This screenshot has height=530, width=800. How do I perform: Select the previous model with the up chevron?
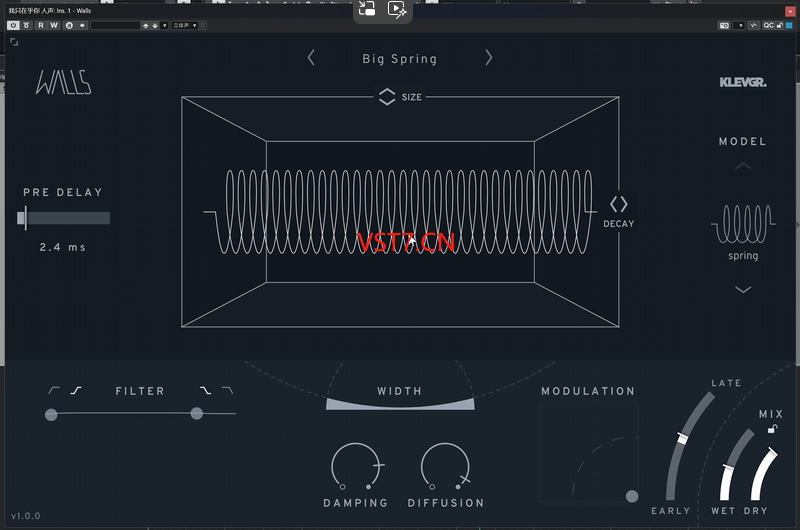[x=743, y=166]
